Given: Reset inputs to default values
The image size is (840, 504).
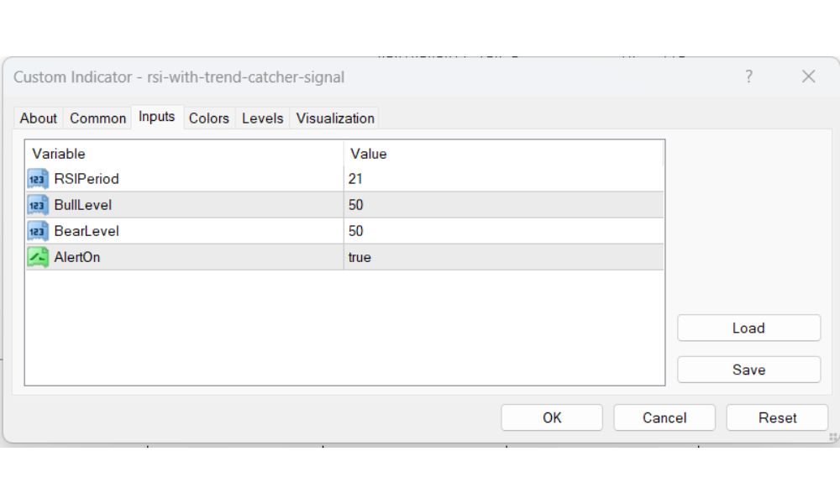Looking at the screenshot, I should [777, 417].
